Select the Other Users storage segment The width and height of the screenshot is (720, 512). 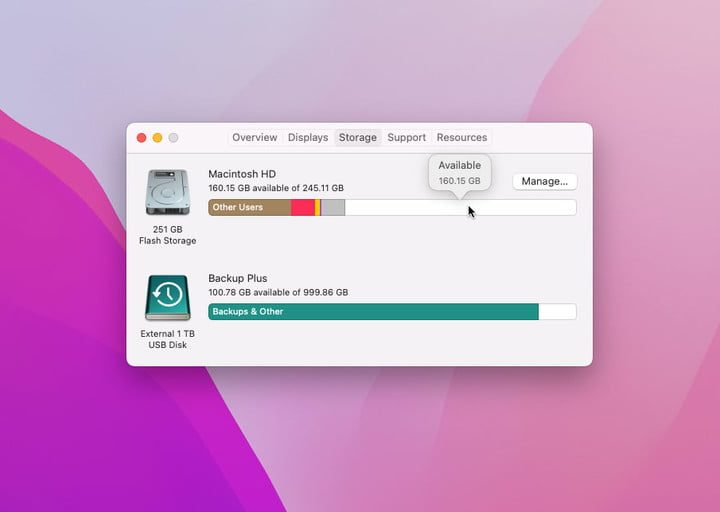tap(249, 208)
